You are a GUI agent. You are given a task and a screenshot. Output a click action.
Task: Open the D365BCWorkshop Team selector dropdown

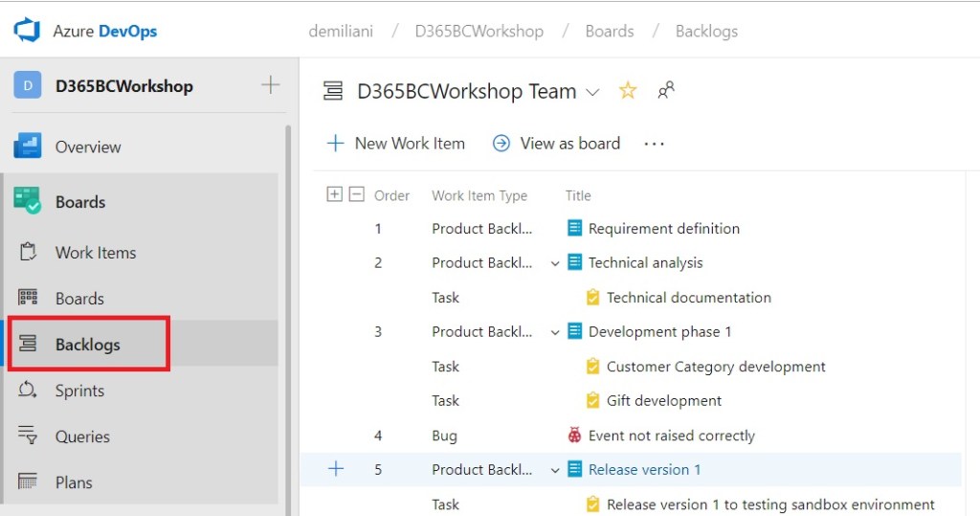[x=591, y=93]
